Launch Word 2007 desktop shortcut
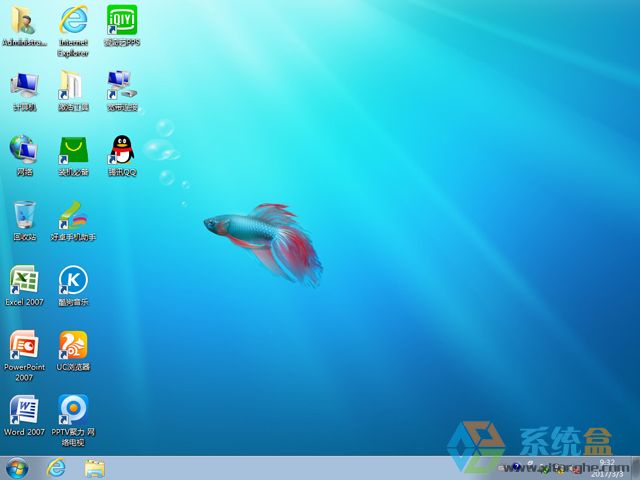640x480 pixels. click(x=24, y=415)
